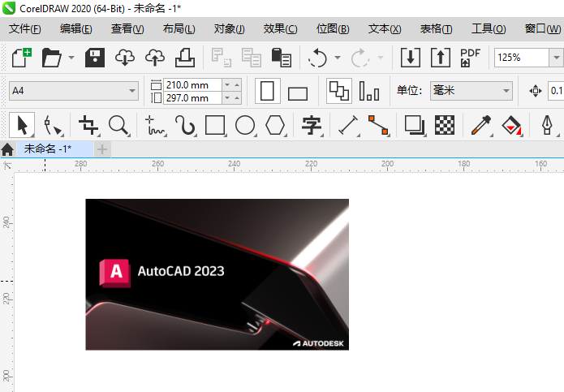This screenshot has height=392, width=564.
Task: Open the 位图(B) menu
Action: [x=333, y=28]
